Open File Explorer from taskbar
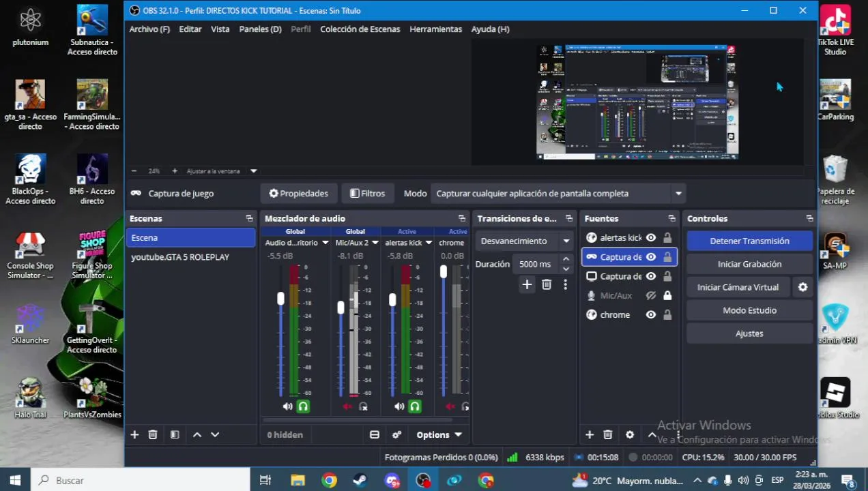 298,480
